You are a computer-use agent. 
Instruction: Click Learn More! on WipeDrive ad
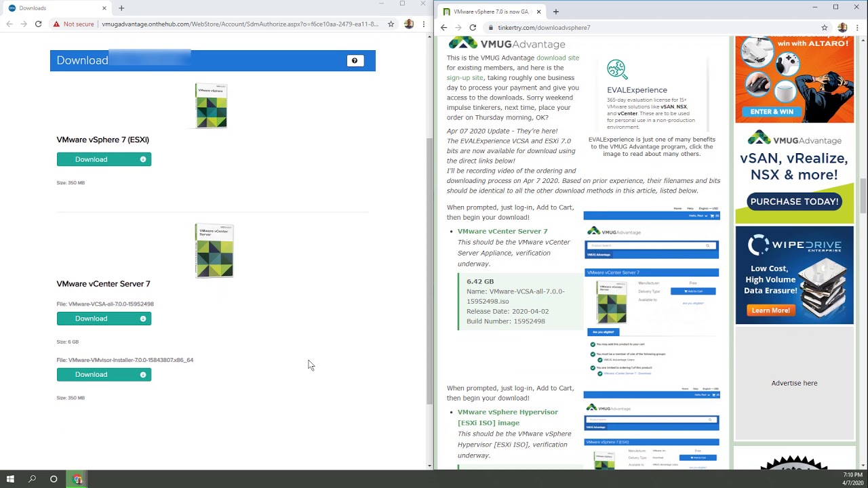pyautogui.click(x=770, y=310)
